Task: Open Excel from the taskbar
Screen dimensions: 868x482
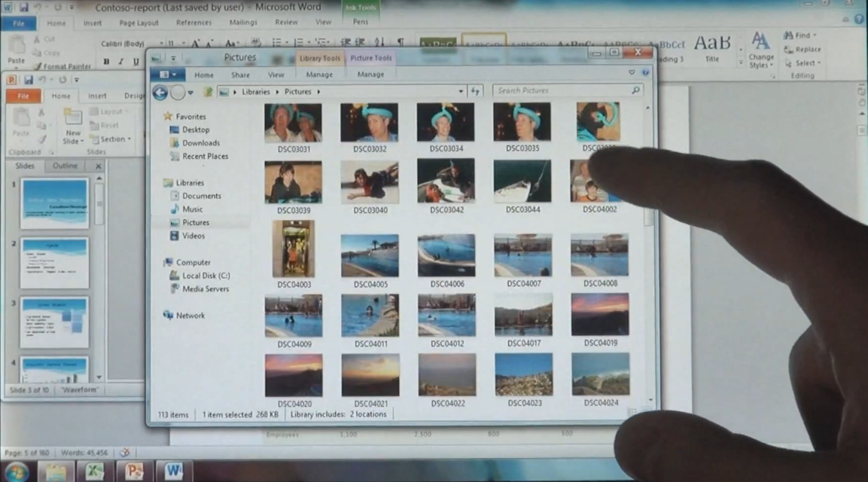Action: (x=95, y=471)
